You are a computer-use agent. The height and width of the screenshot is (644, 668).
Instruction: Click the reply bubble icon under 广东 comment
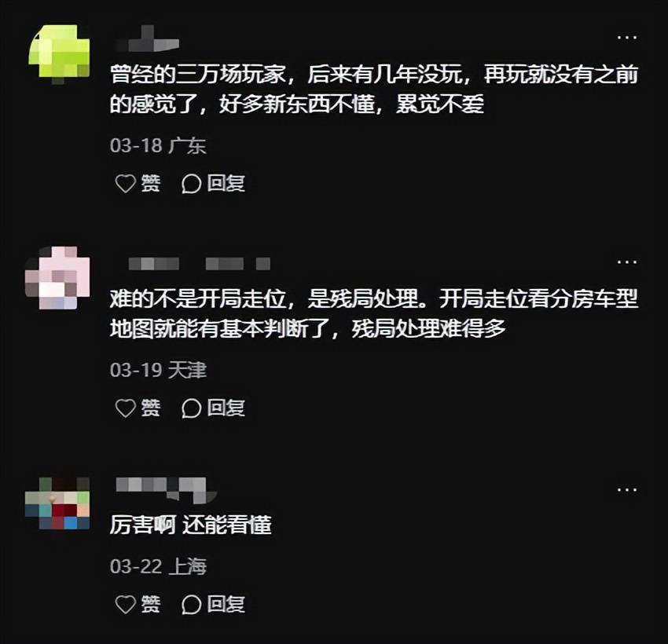coord(191,184)
